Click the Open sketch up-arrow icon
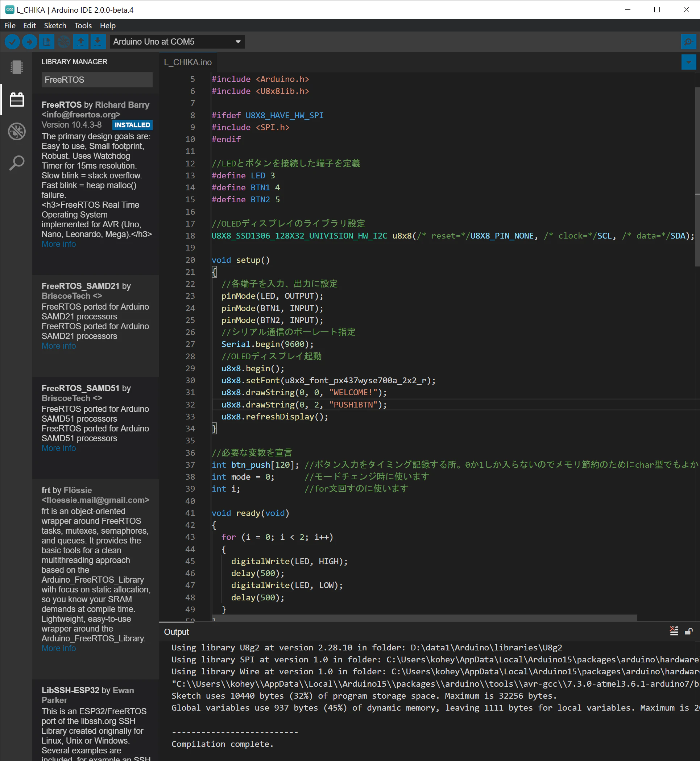Screen dimensions: 700x761 tap(81, 42)
